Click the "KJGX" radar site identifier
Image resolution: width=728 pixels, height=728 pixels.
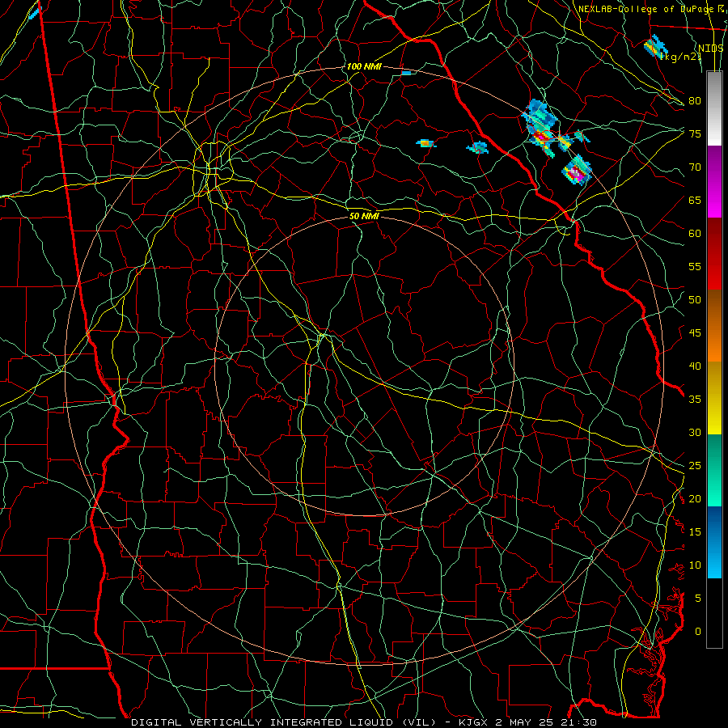click(472, 722)
